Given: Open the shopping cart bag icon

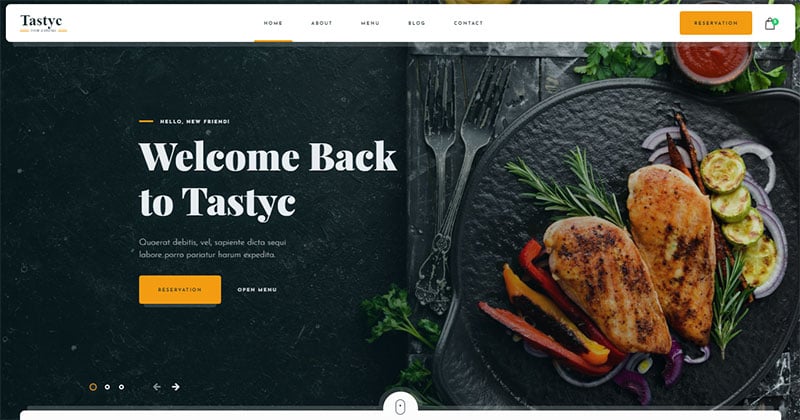Looking at the screenshot, I should pyautogui.click(x=770, y=23).
